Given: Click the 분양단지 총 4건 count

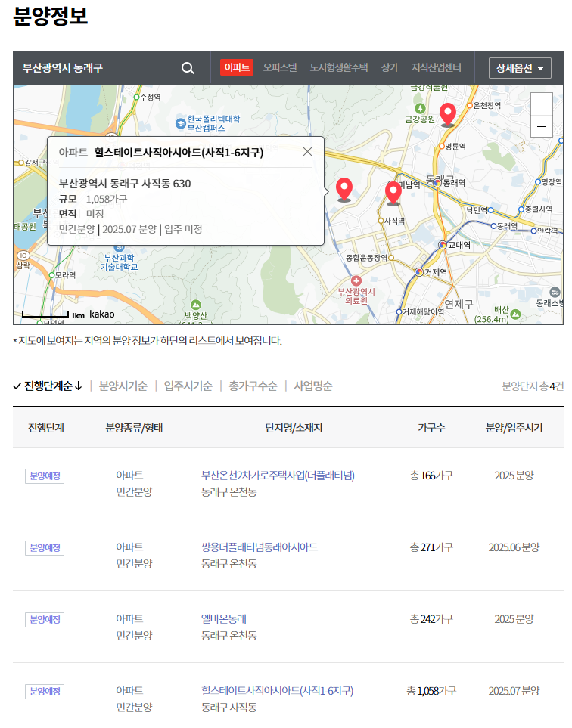Looking at the screenshot, I should pyautogui.click(x=533, y=386).
